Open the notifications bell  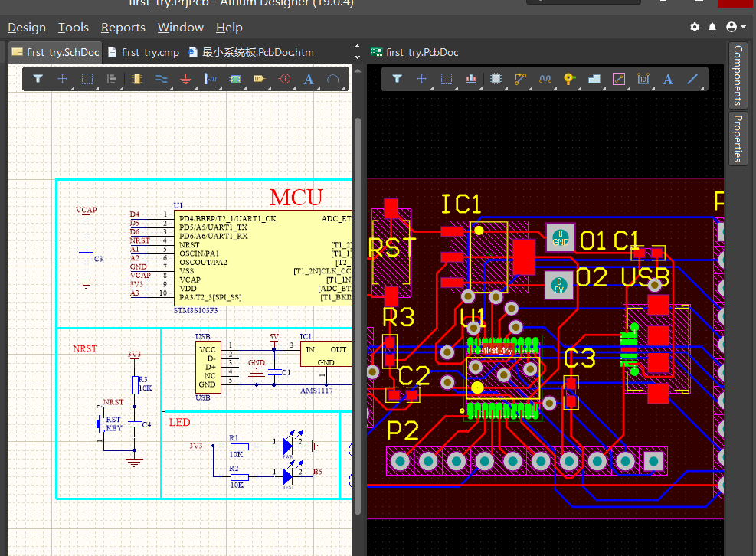pos(712,27)
